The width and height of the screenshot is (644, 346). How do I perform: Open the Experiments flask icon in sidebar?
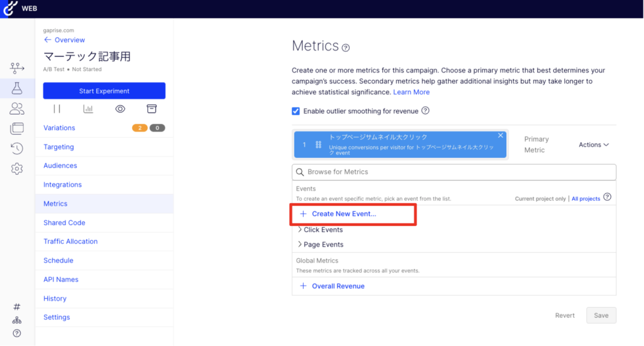point(17,89)
